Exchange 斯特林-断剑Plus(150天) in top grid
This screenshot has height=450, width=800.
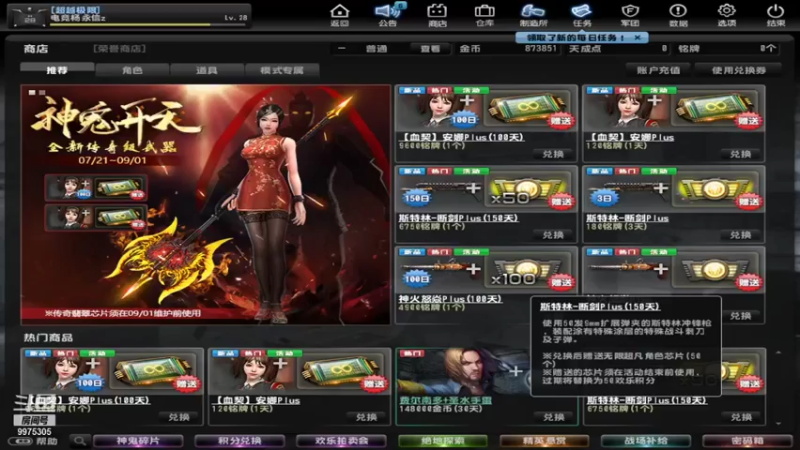click(553, 235)
